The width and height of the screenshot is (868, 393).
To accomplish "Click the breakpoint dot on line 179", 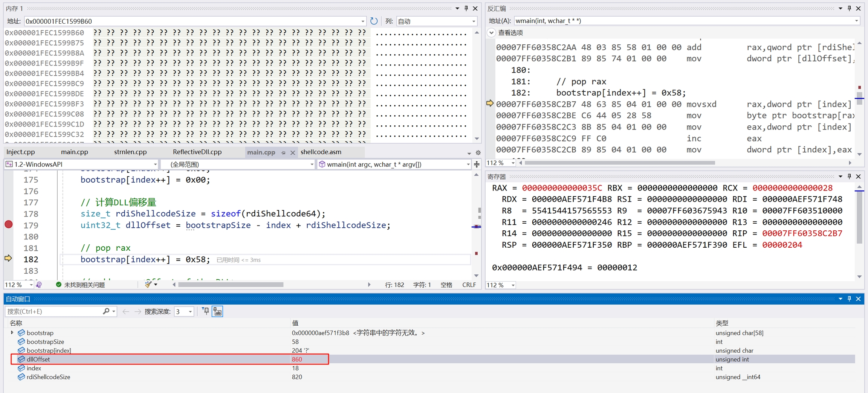I will tap(9, 225).
